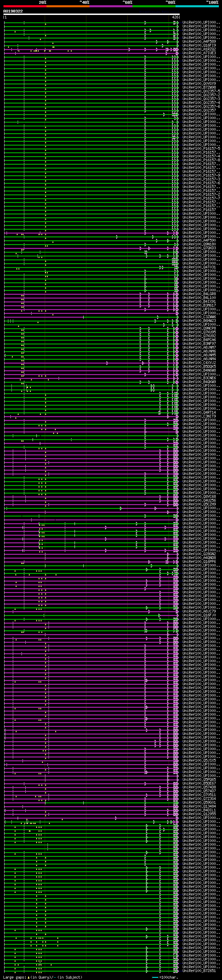The image size is (222, 980).
Task: Choose sequence UniRef100_C3NIT9
Action: coord(199,416)
